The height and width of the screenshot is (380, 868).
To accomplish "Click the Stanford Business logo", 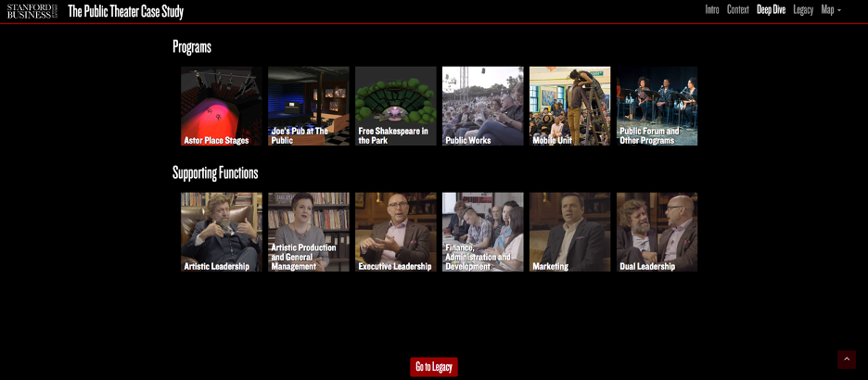I will 32,11.
